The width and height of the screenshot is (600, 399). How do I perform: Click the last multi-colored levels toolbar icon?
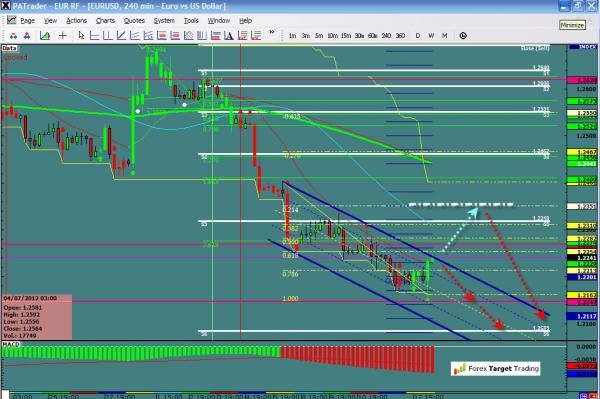[256, 36]
